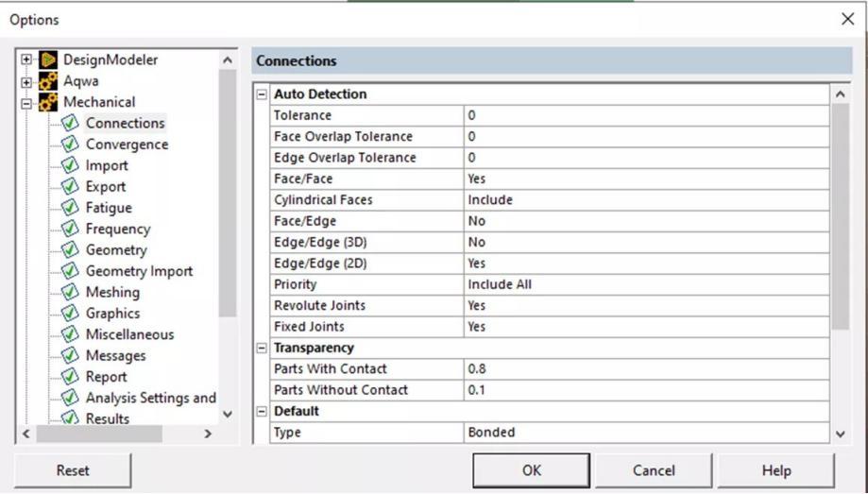Click the Miscellaneous checkmark icon
This screenshot has height=494, width=868.
[70, 334]
